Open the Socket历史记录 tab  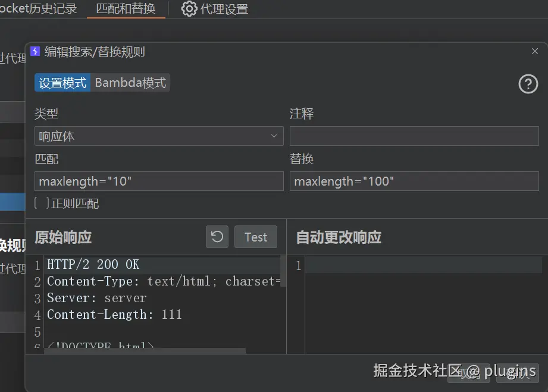coord(39,9)
